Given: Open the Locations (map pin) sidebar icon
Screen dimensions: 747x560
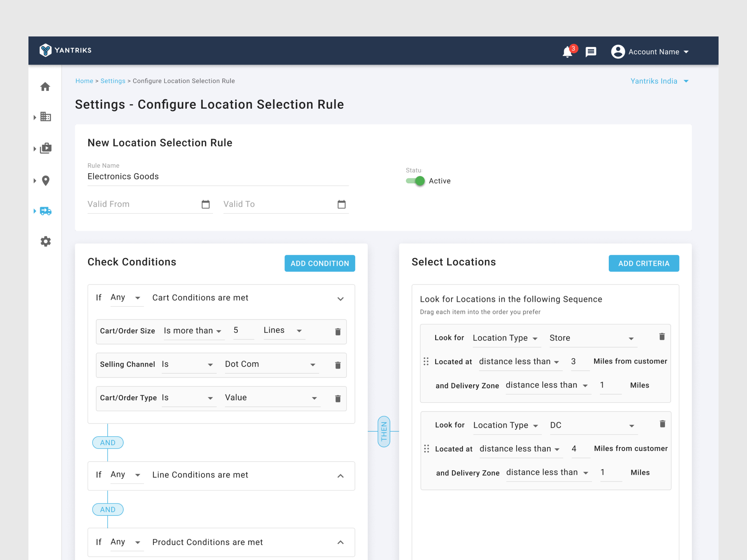Looking at the screenshot, I should click(45, 180).
